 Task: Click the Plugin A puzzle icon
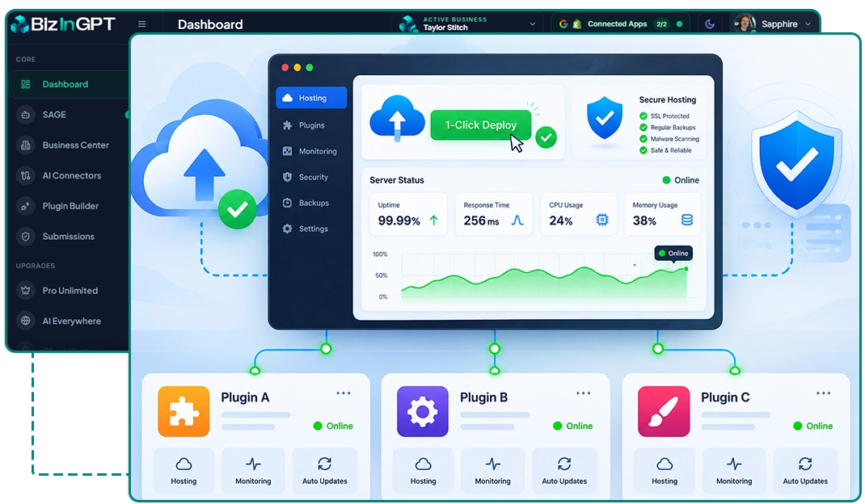184,411
